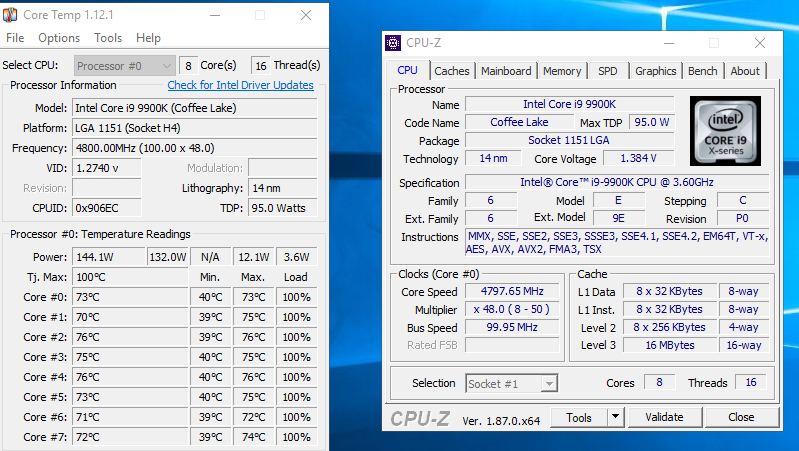Click the Instructions list text in CPU-Z

[617, 243]
